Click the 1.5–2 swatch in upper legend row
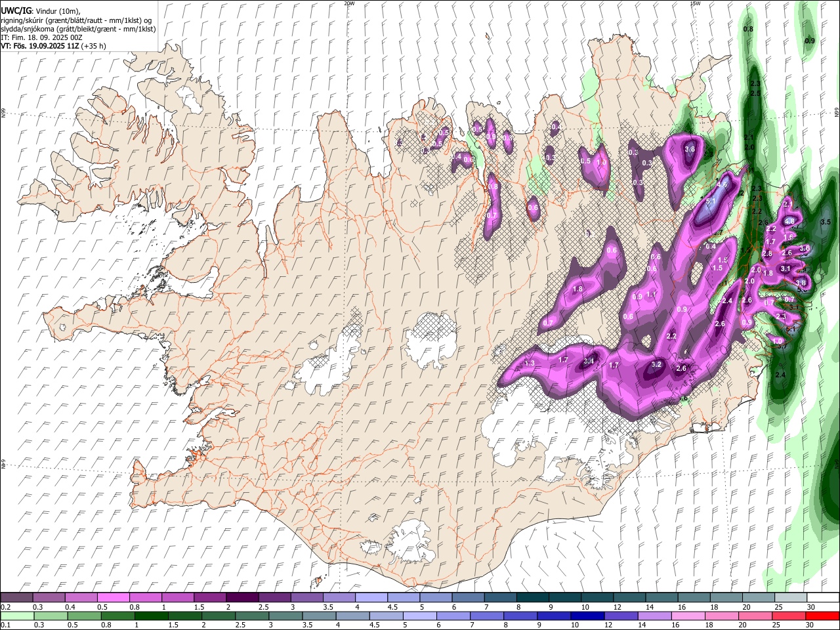 210,597
